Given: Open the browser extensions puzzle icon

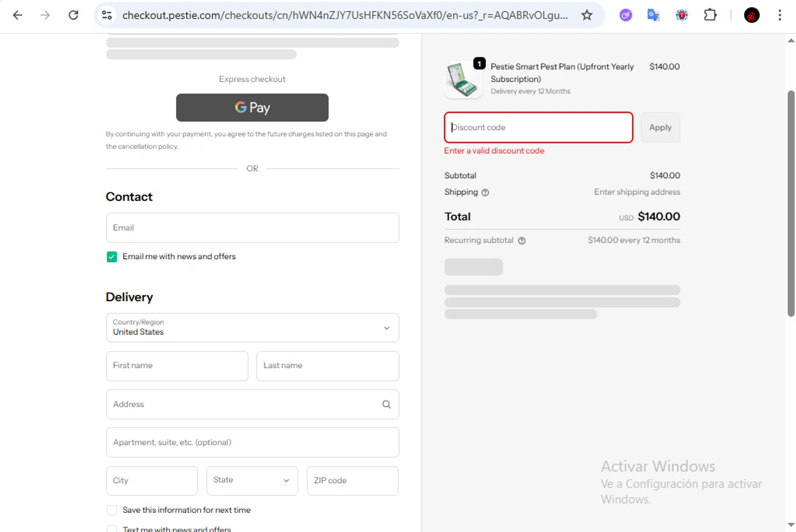Looking at the screenshot, I should point(710,15).
